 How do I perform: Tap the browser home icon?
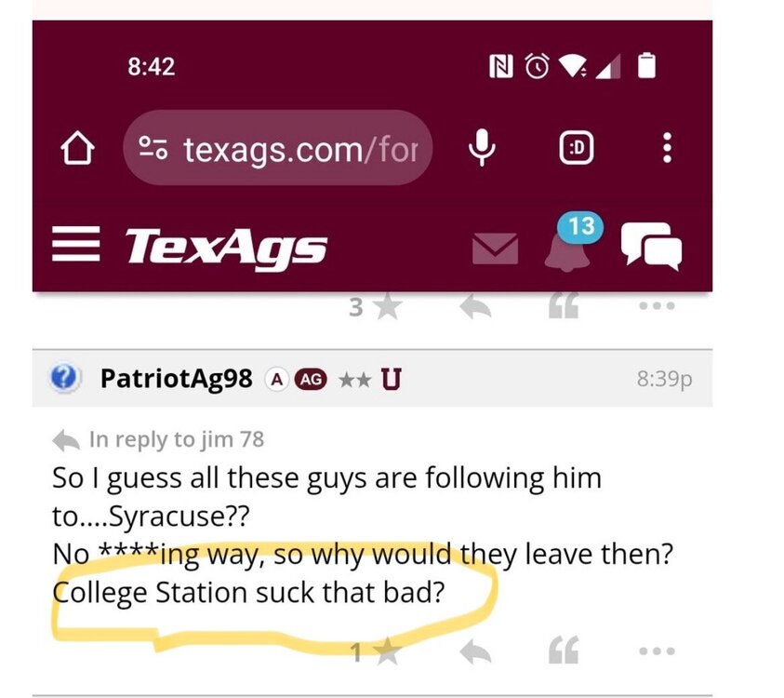coord(78,149)
